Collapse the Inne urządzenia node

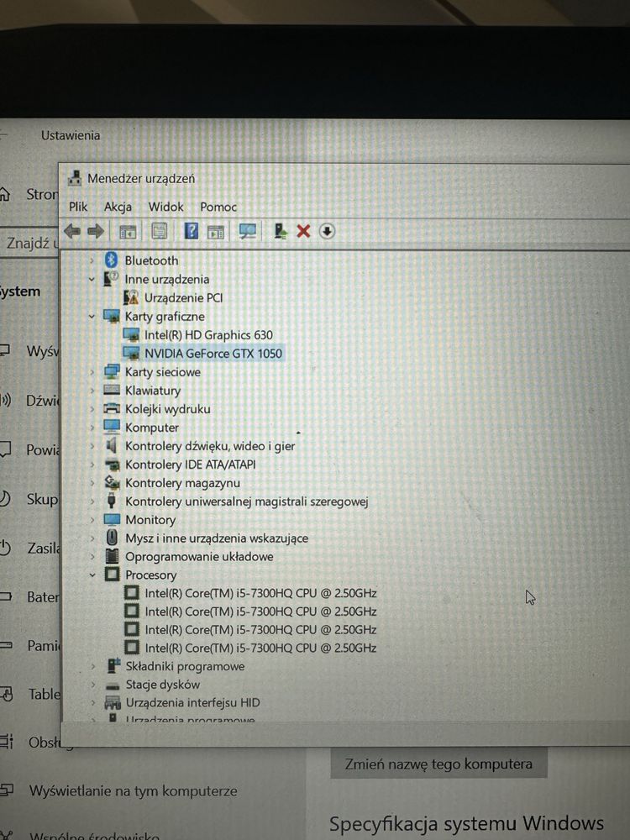click(x=92, y=279)
